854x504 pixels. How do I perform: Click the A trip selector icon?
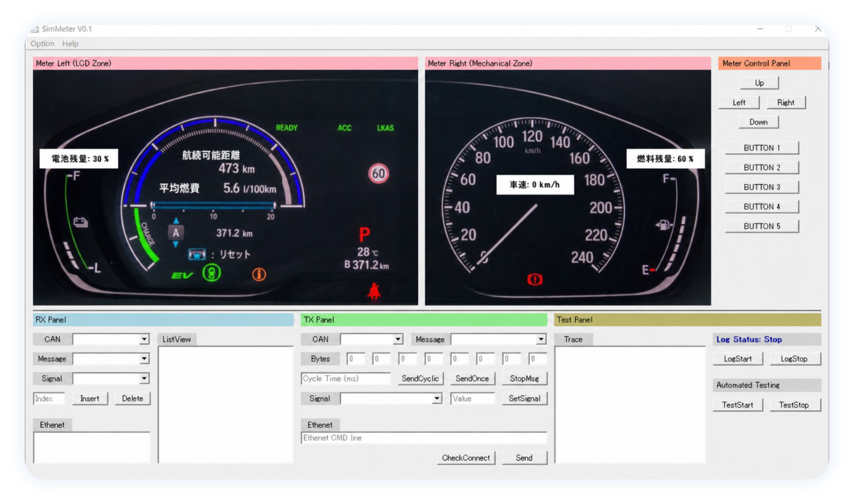click(176, 233)
